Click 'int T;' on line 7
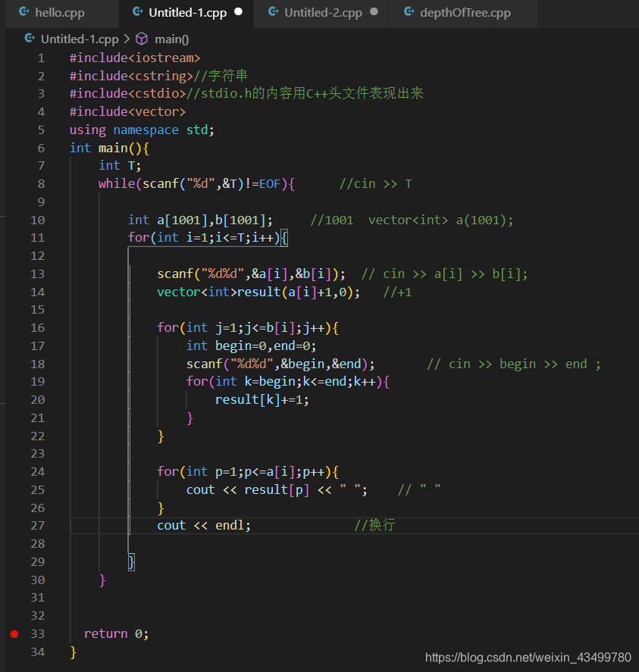The image size is (639, 672). coord(120,166)
